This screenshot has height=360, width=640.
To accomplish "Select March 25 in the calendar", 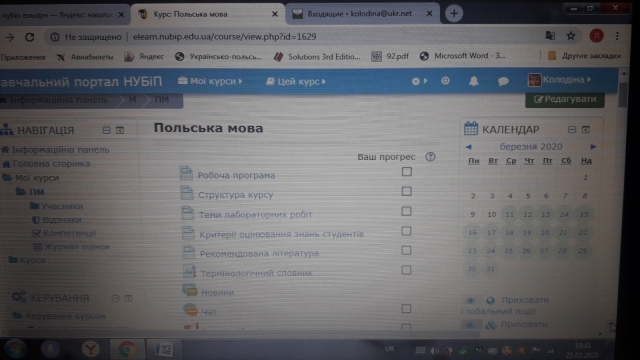I will pyautogui.click(x=508, y=251).
